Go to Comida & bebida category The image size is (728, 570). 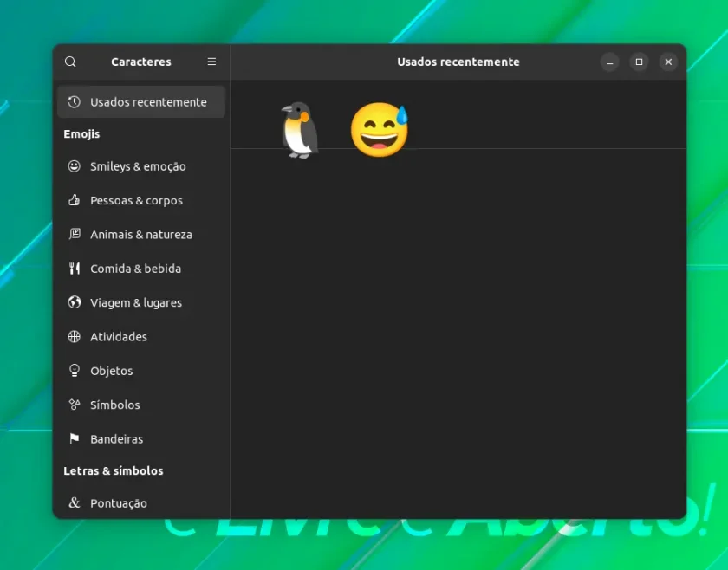(x=141, y=269)
